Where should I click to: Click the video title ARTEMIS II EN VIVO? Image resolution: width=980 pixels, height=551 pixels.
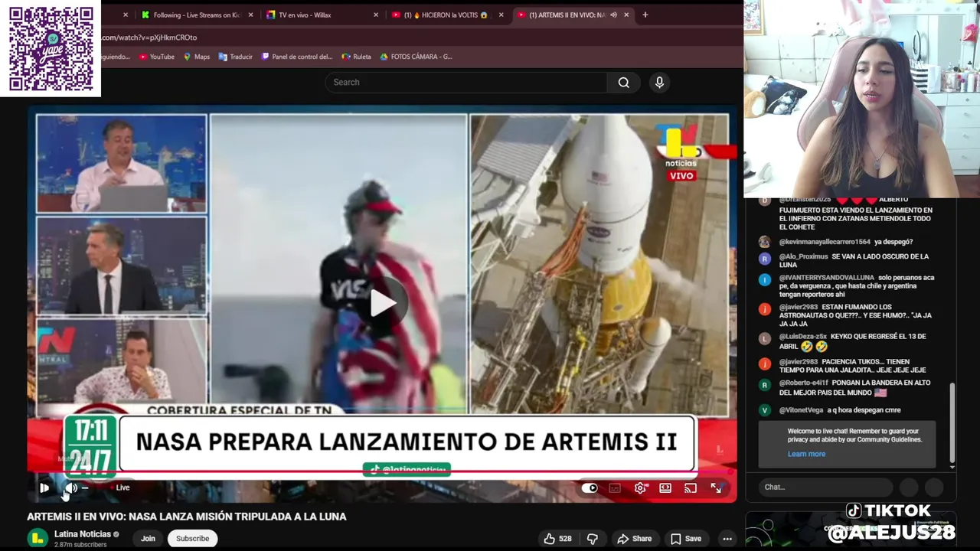click(187, 517)
